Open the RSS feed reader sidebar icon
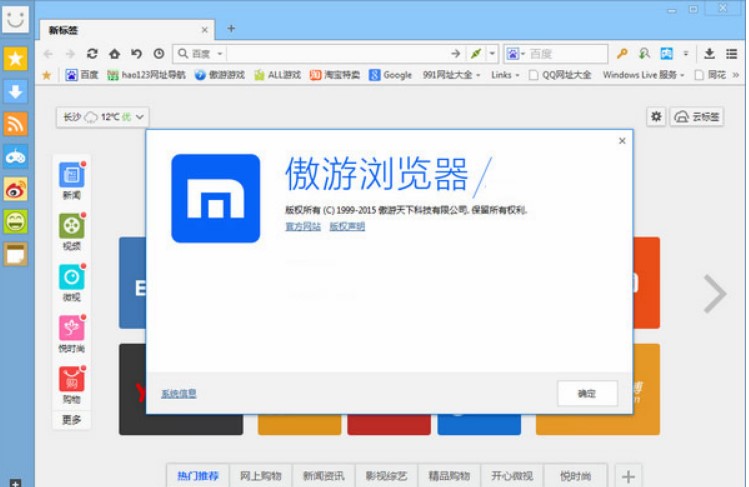This screenshot has width=749, height=487. [x=15, y=123]
